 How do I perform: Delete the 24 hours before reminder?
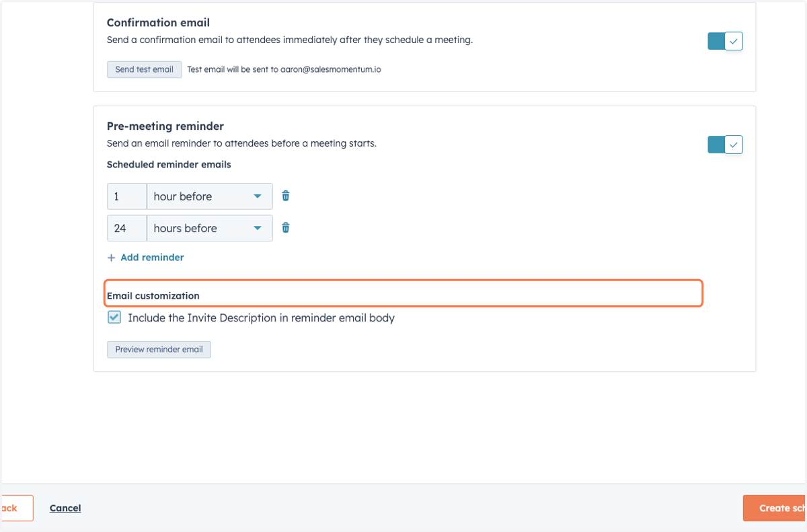(x=286, y=227)
